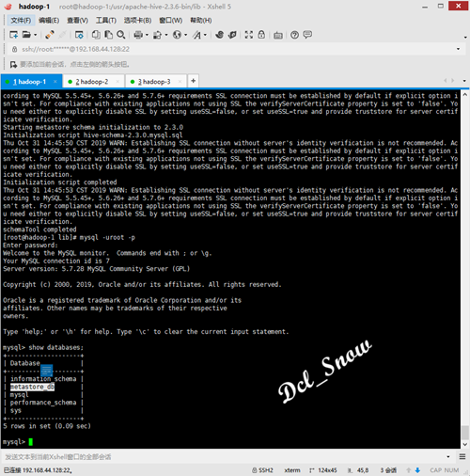Click the compose bar send-text input field
The height and width of the screenshot is (476, 470).
(x=223, y=457)
